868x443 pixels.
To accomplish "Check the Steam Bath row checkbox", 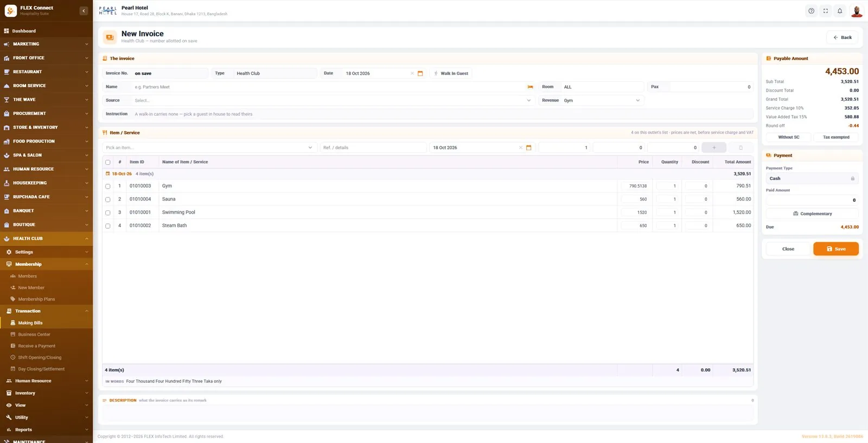I will click(x=107, y=226).
